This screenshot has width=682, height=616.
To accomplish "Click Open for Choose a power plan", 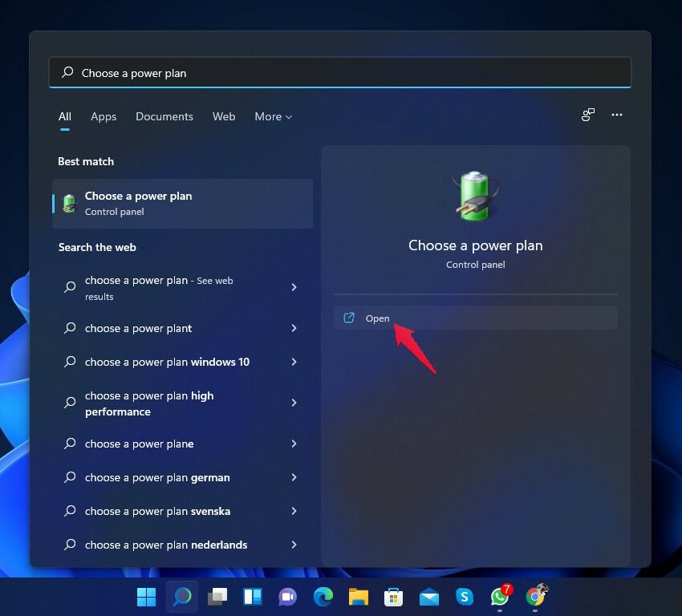I will pos(377,318).
